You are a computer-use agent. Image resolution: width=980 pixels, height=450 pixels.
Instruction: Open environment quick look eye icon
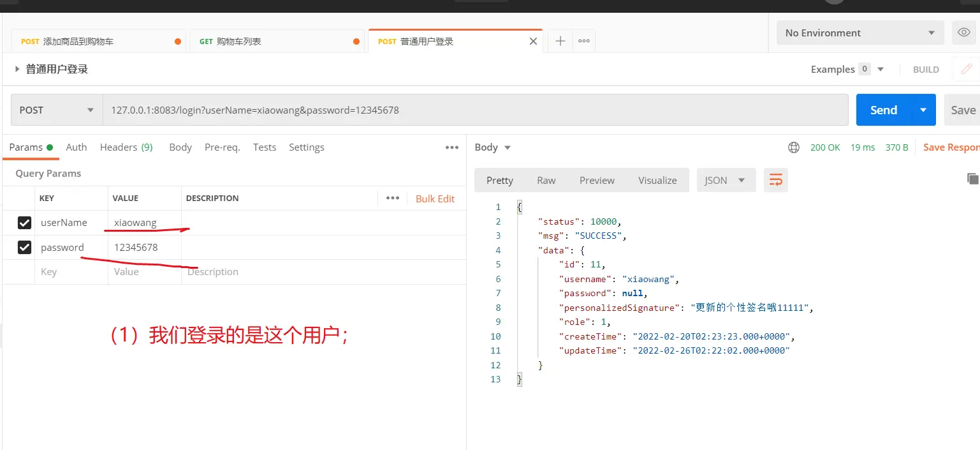coord(962,33)
